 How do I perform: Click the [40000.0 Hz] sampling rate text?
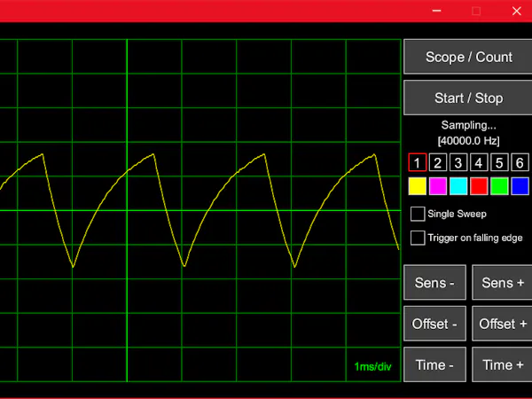468,140
